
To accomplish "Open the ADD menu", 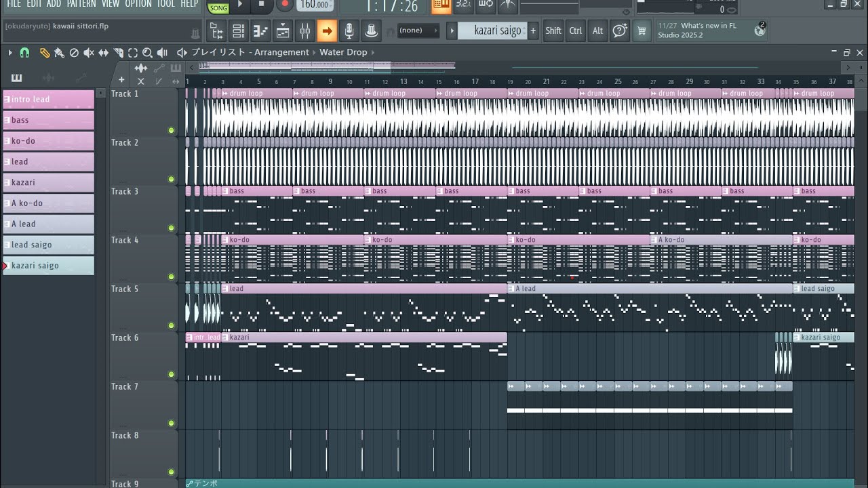I will [x=54, y=4].
